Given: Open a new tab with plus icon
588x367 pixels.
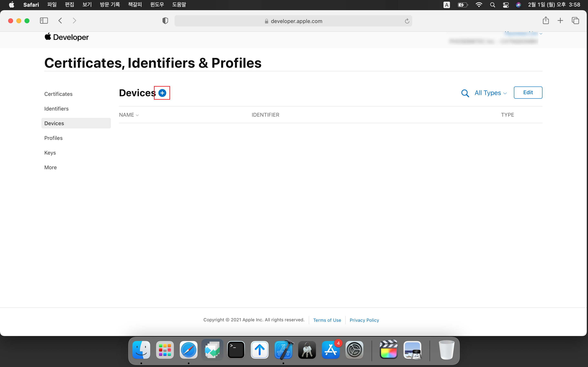Looking at the screenshot, I should pyautogui.click(x=560, y=21).
